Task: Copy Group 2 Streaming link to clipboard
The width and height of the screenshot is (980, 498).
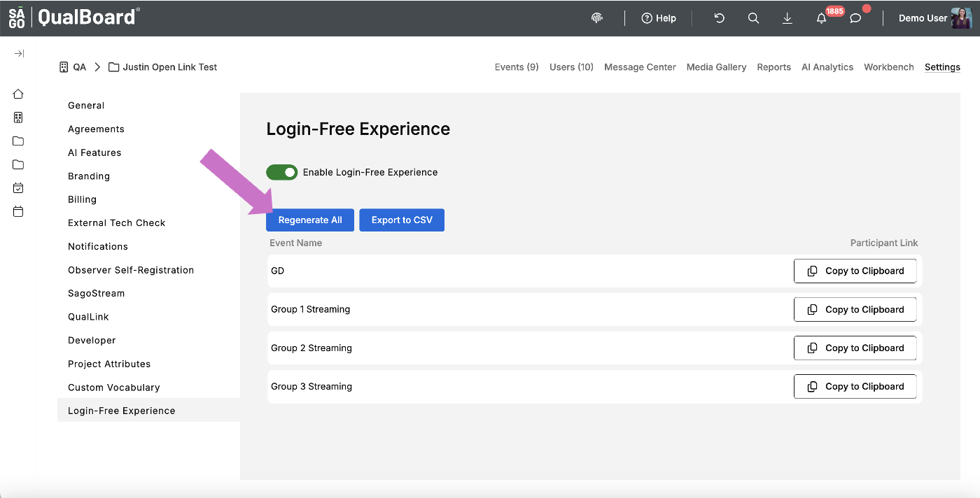Action: (855, 348)
